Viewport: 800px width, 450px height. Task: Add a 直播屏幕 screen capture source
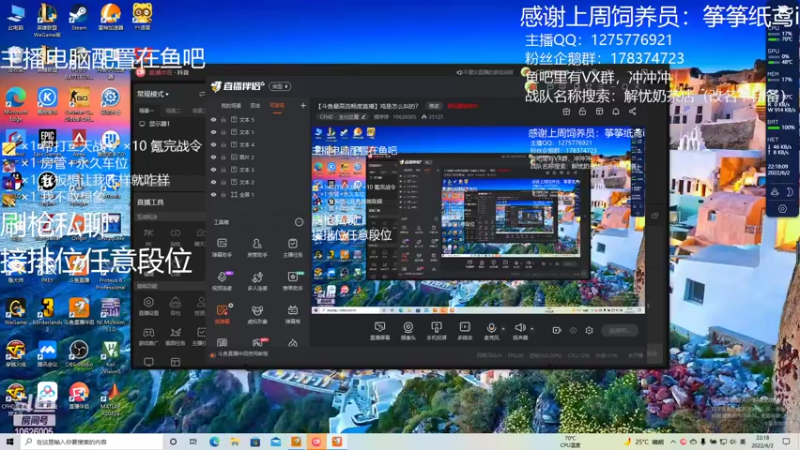coord(380,331)
